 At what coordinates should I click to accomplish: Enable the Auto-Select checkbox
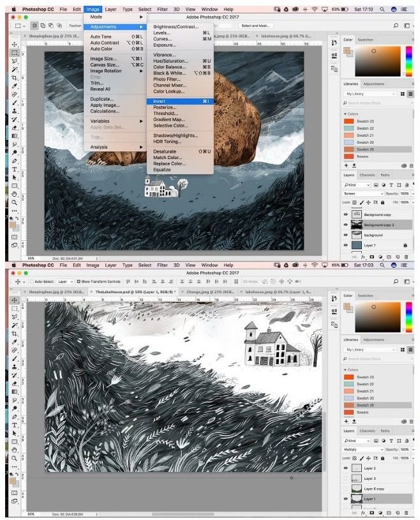tap(32, 282)
